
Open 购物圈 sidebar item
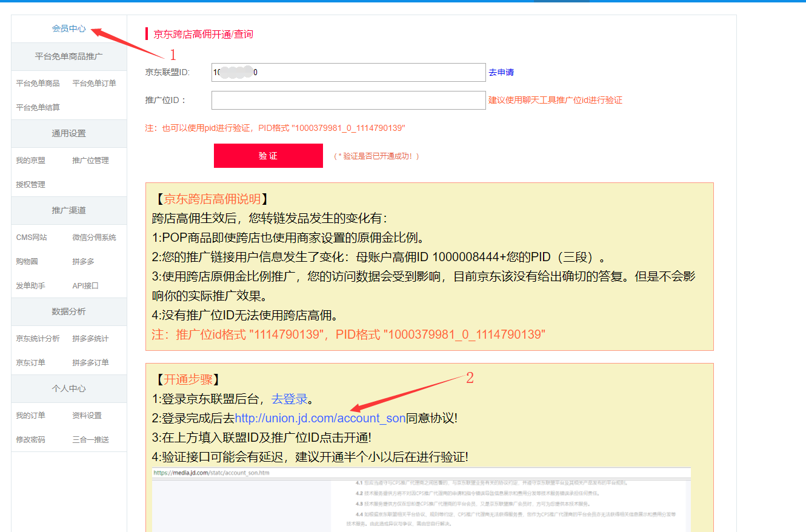[27, 261]
